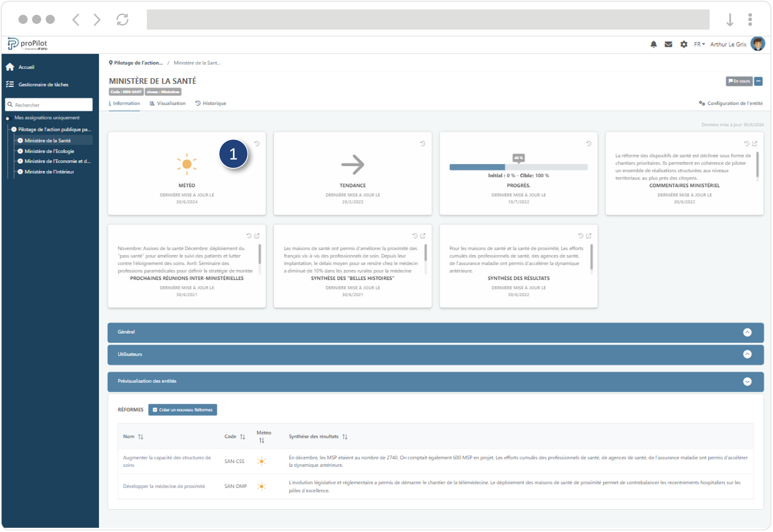Click the Accueil home icon

pos(10,67)
